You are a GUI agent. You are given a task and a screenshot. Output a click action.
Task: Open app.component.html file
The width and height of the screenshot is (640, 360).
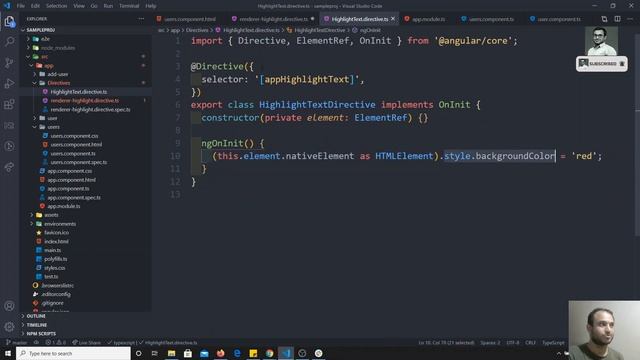point(71,180)
